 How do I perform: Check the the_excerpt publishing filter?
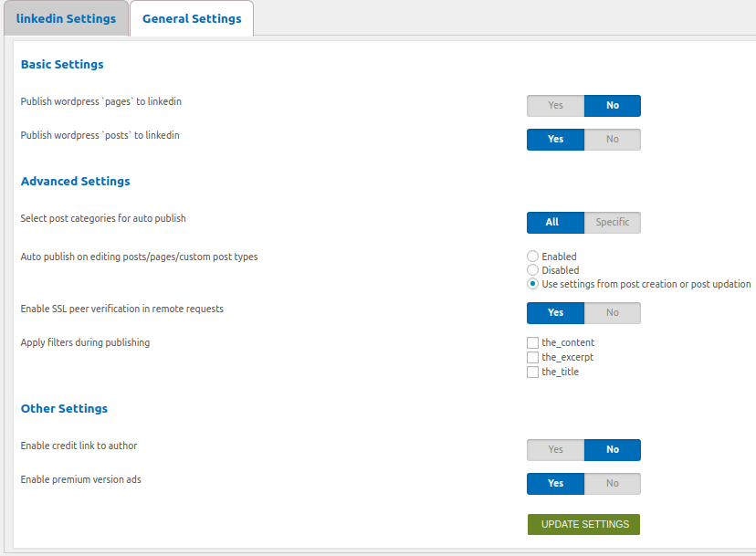click(x=532, y=357)
